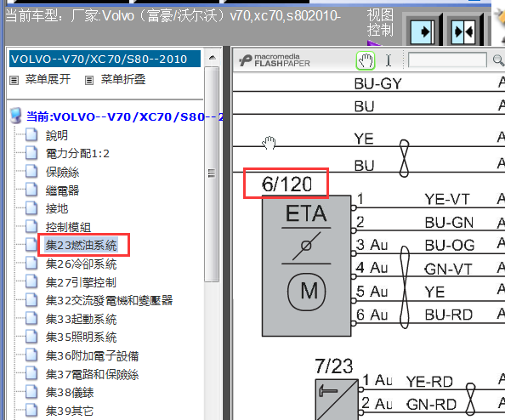505x420 pixels.
Task: Click the page icon next to 接地
Action: tap(31, 207)
